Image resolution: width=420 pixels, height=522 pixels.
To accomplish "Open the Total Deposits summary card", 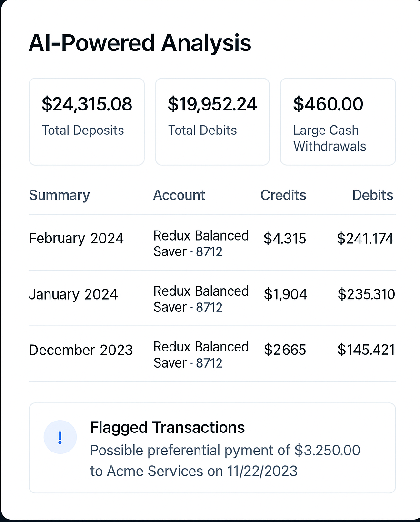I will click(87, 121).
